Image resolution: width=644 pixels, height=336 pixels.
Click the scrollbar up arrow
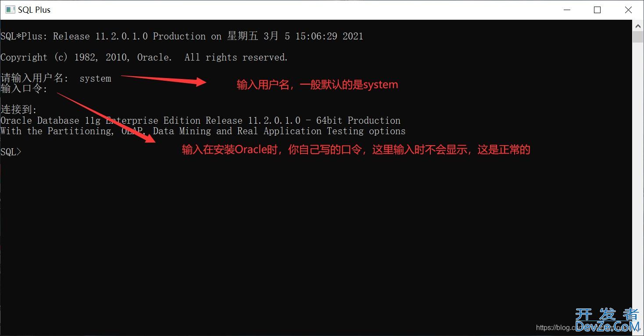pyautogui.click(x=638, y=25)
